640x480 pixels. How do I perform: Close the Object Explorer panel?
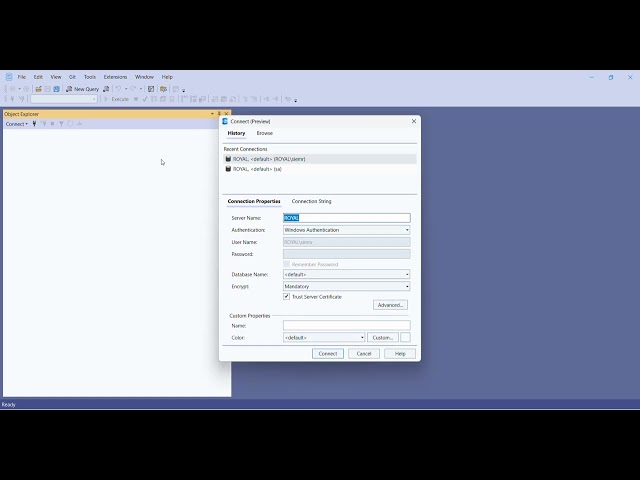click(227, 114)
